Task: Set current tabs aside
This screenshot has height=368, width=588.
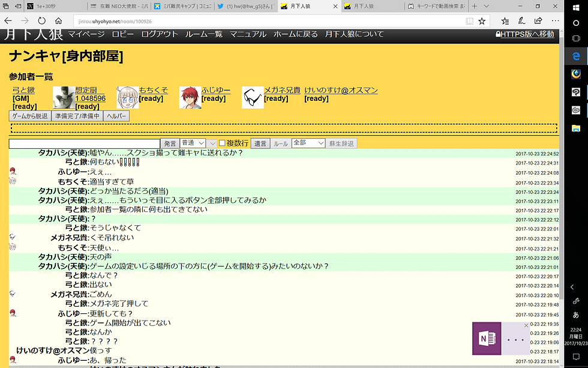Action: click(17, 6)
